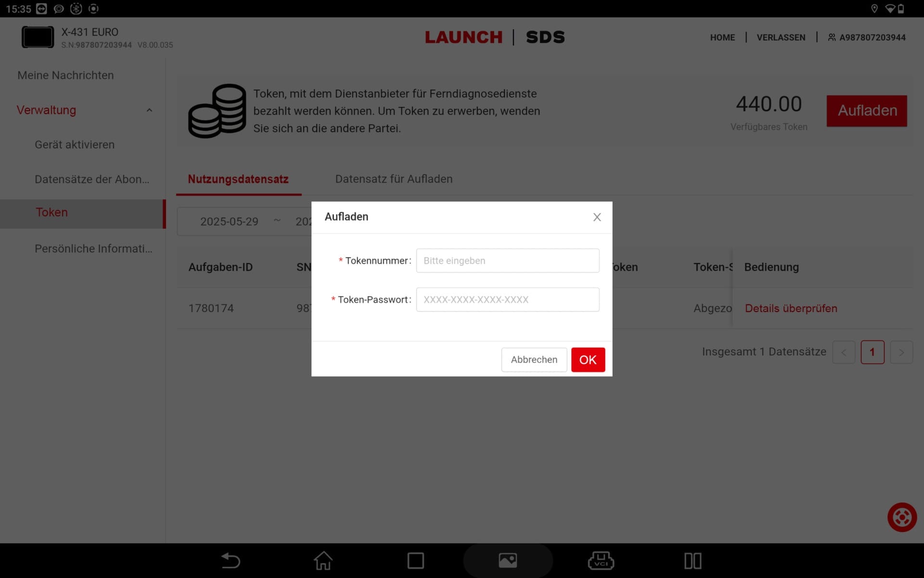Click the tablet device image in header
This screenshot has height=578, width=924.
[38, 37]
